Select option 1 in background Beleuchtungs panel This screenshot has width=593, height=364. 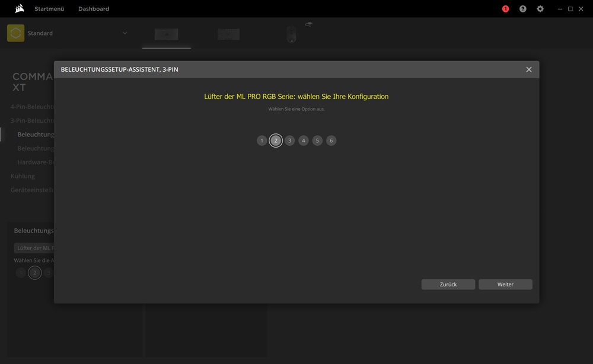21,273
